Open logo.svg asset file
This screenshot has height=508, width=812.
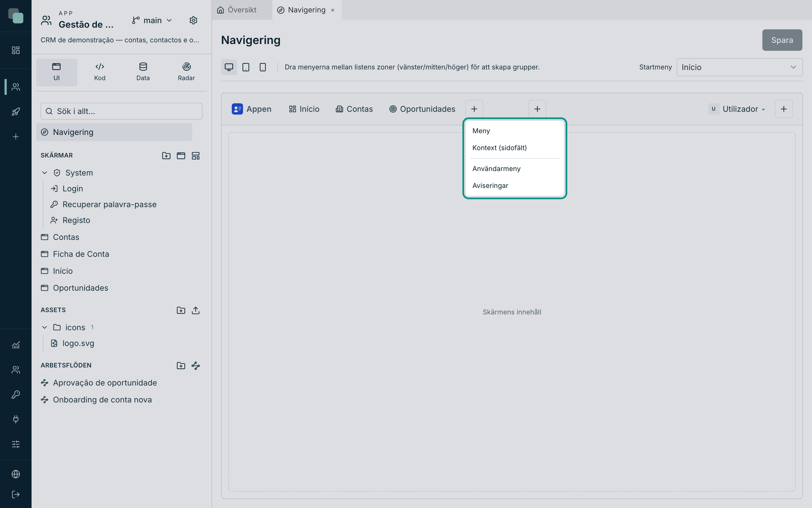click(x=72, y=343)
